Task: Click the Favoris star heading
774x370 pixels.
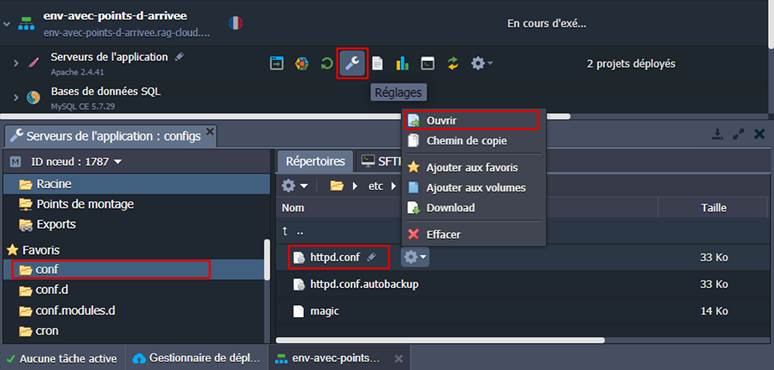Action: tap(33, 250)
